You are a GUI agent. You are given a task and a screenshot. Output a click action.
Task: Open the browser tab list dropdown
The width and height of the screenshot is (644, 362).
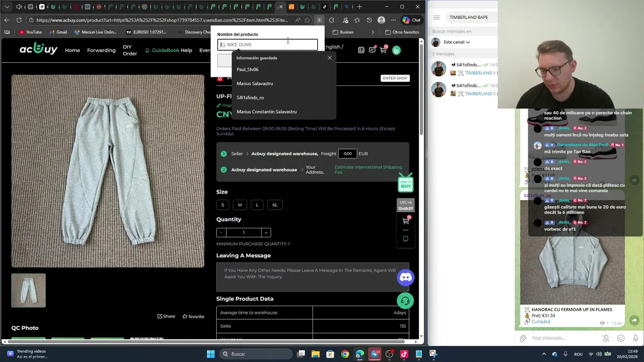(7, 7)
